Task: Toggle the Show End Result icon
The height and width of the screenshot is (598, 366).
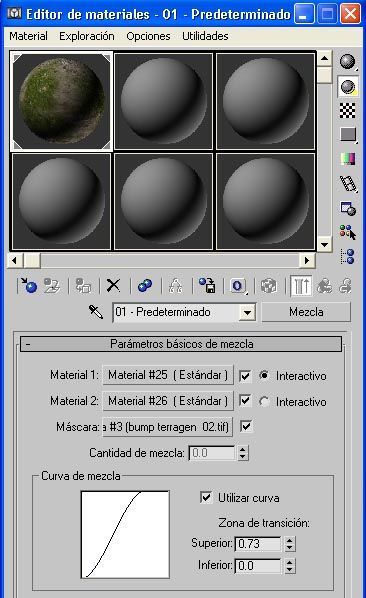Action: tap(301, 286)
